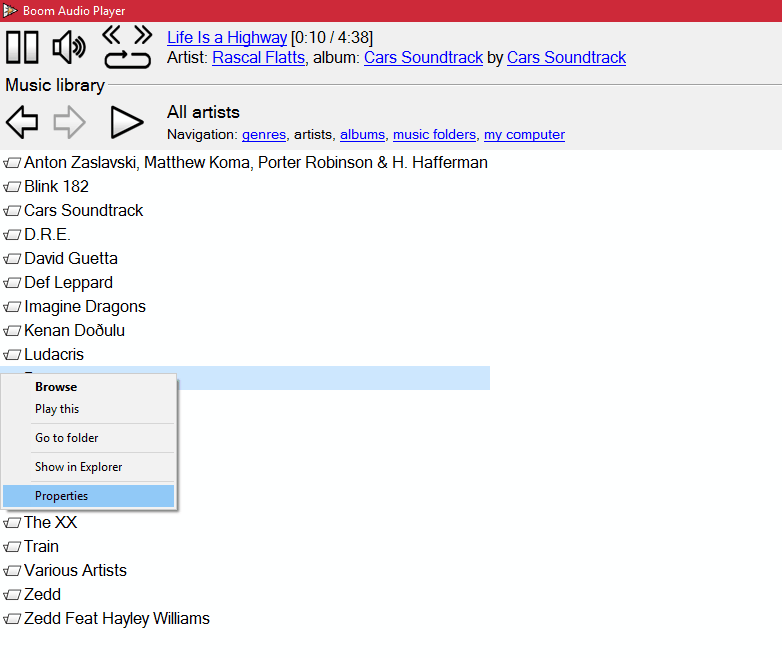This screenshot has width=782, height=658.
Task: Navigate to my computer
Action: point(524,135)
